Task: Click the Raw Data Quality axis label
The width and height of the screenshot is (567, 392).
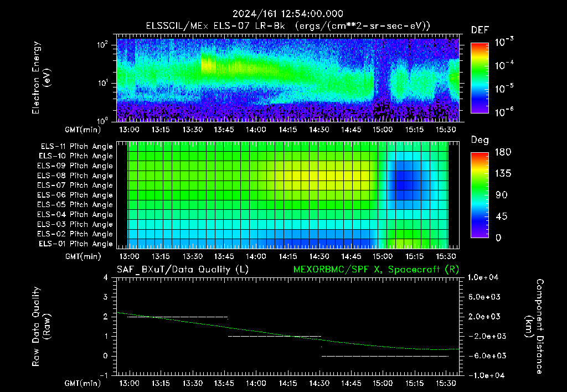Action: tap(40, 327)
